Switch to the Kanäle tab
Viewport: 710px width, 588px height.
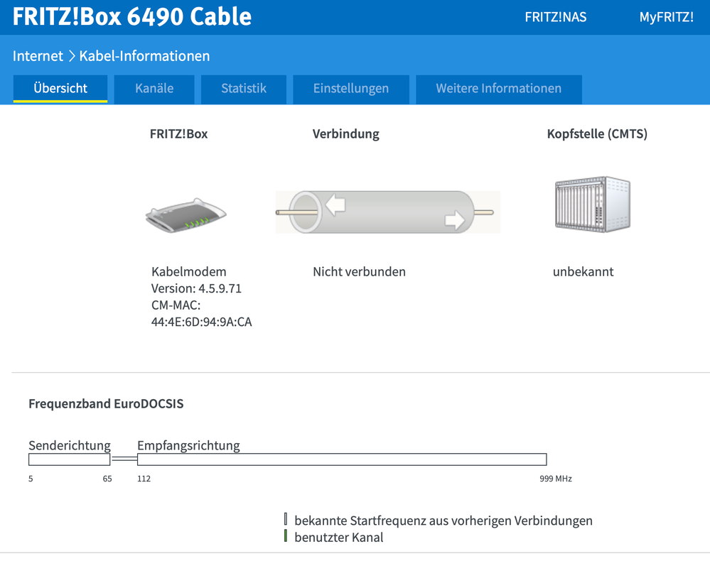[154, 88]
